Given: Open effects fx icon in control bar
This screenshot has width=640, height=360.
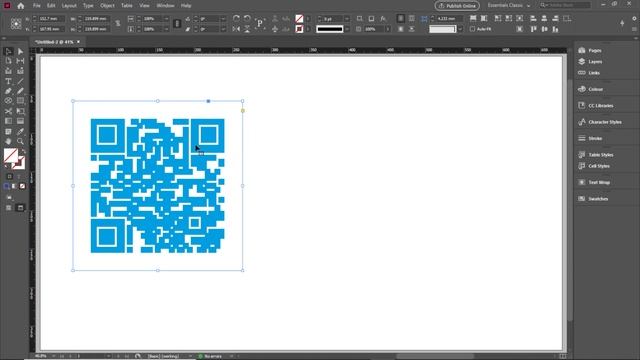Looking at the screenshot, I should click(x=383, y=18).
